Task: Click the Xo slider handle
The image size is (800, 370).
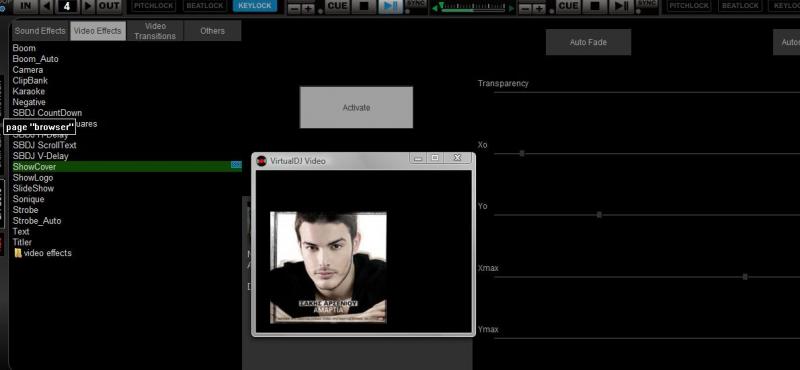Action: click(522, 153)
